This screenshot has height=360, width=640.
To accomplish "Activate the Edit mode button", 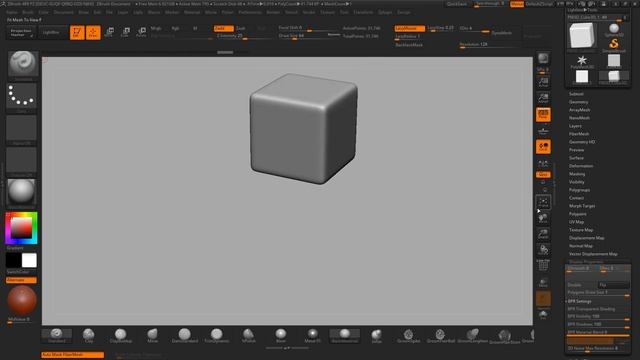I will (77, 32).
